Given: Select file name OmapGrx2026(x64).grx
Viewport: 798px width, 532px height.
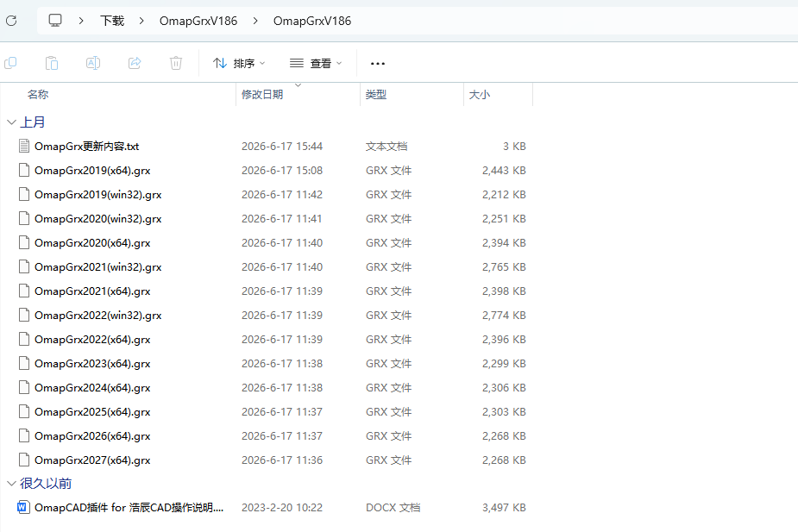Looking at the screenshot, I should [92, 436].
